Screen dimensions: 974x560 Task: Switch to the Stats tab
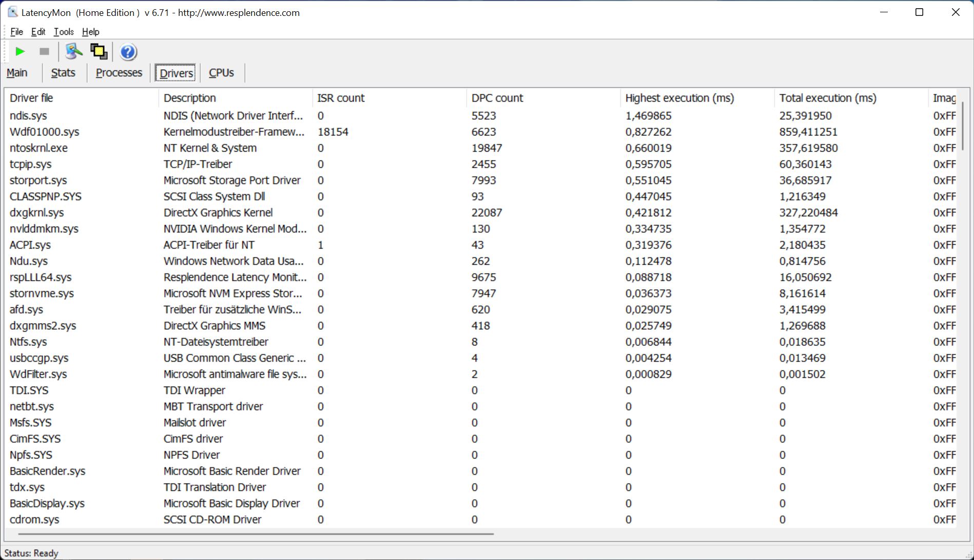pyautogui.click(x=63, y=73)
